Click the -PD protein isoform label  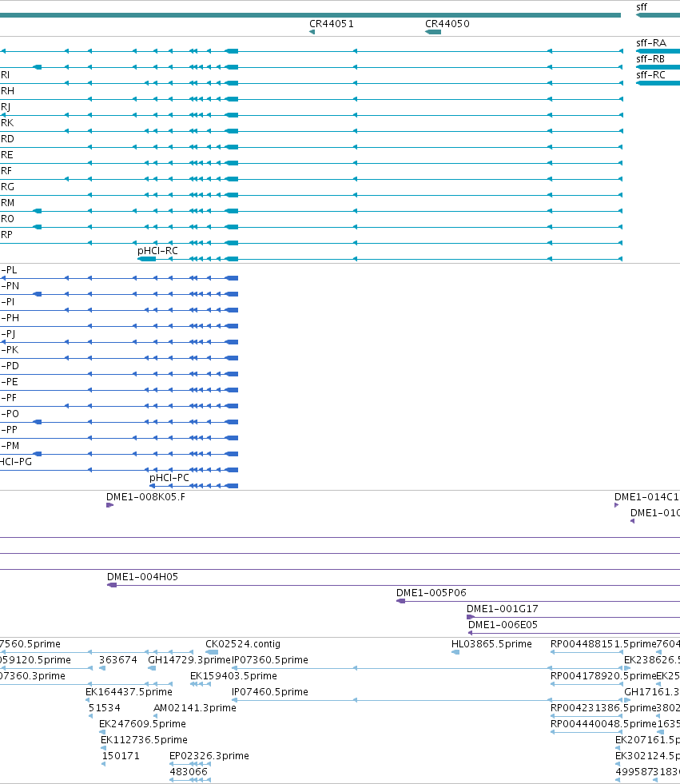click(x=10, y=366)
